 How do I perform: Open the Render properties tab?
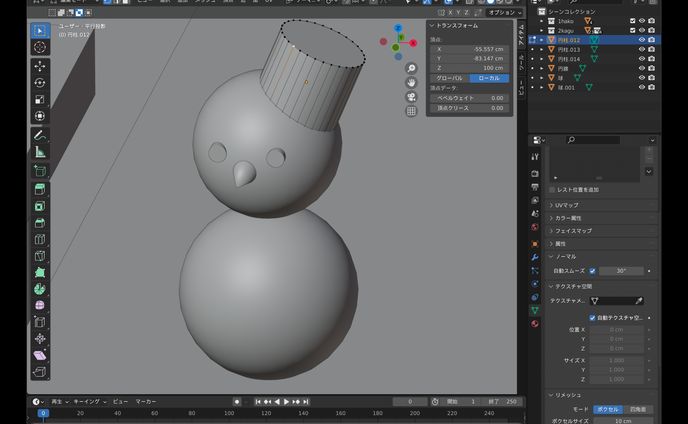click(535, 174)
